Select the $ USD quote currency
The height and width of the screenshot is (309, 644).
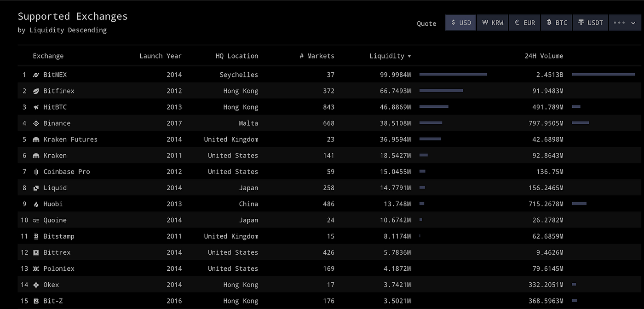460,23
